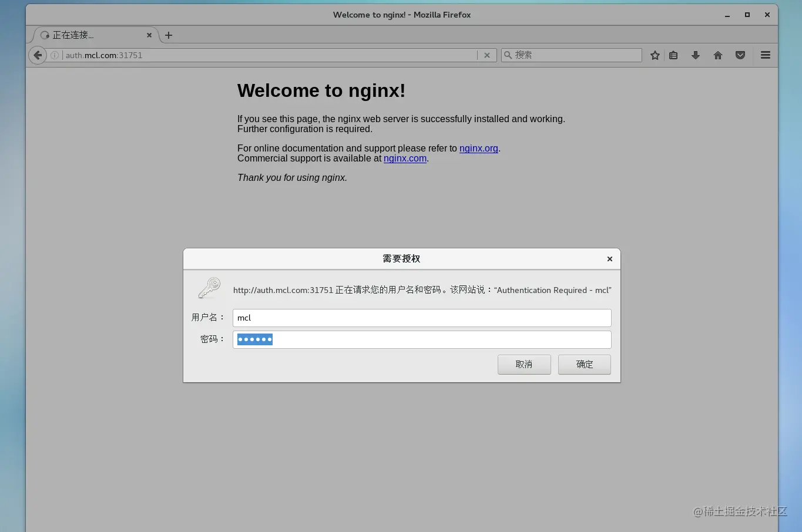The height and width of the screenshot is (532, 802).
Task: Click the 'Thank you for using nginx.' text
Action: click(x=292, y=178)
